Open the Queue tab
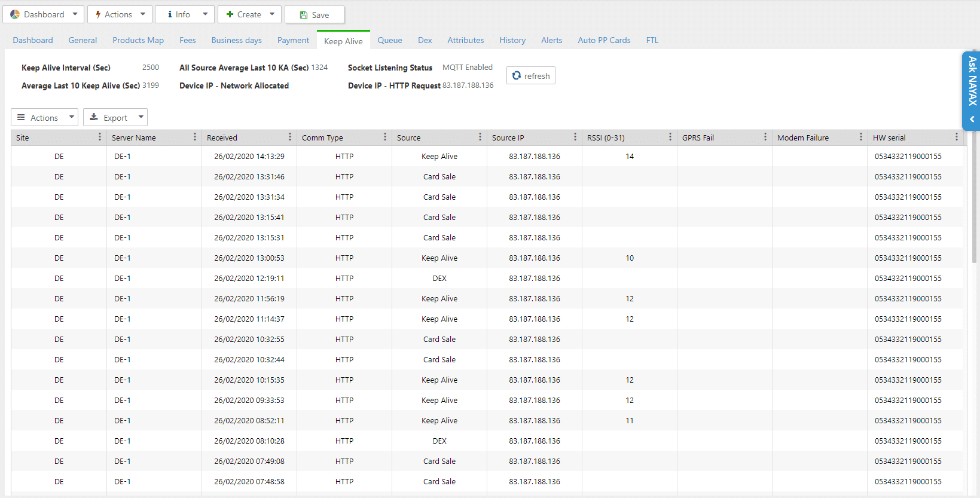 pos(390,40)
